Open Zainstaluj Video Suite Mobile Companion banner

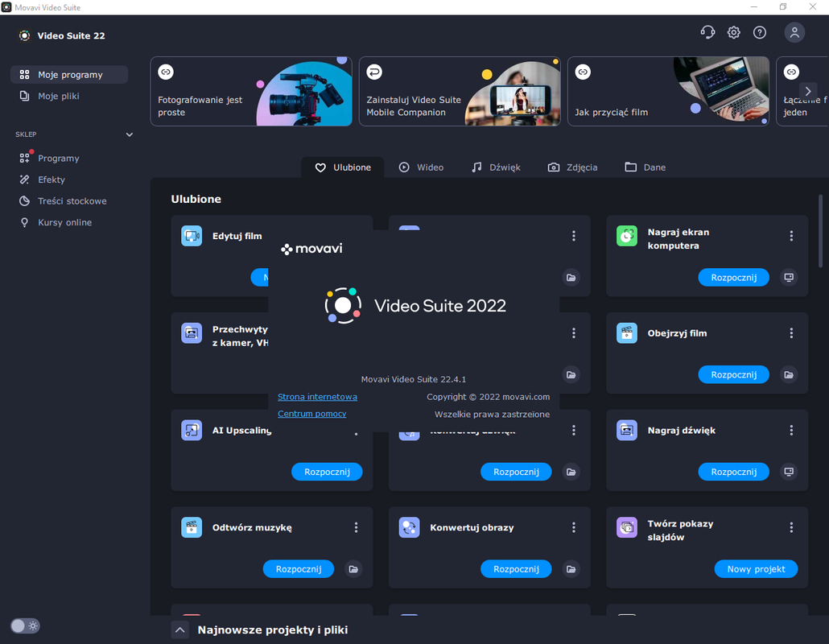click(x=460, y=92)
